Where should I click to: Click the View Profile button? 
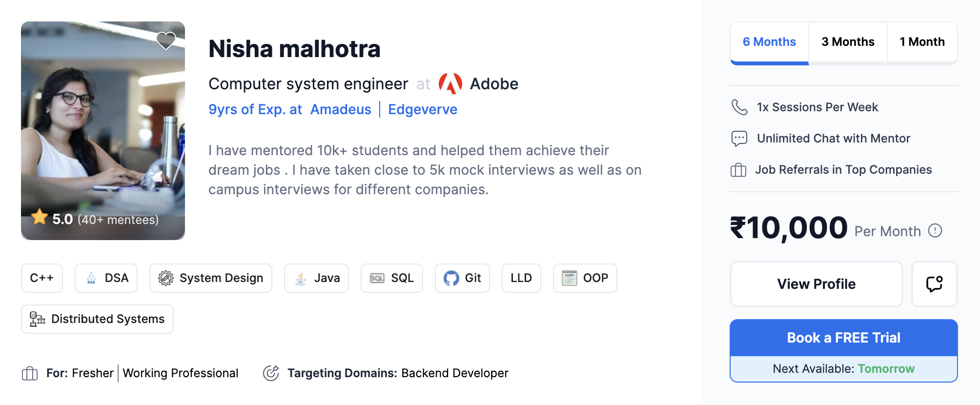pos(816,284)
